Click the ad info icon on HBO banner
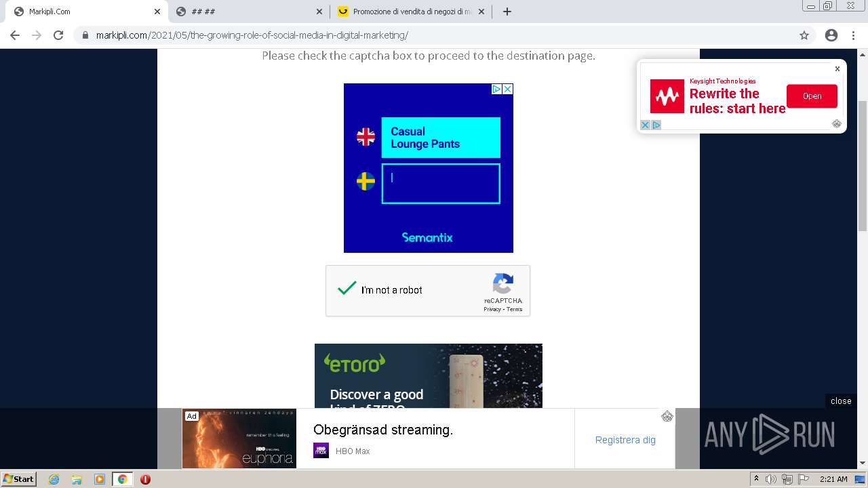This screenshot has width=868, height=488. (667, 416)
